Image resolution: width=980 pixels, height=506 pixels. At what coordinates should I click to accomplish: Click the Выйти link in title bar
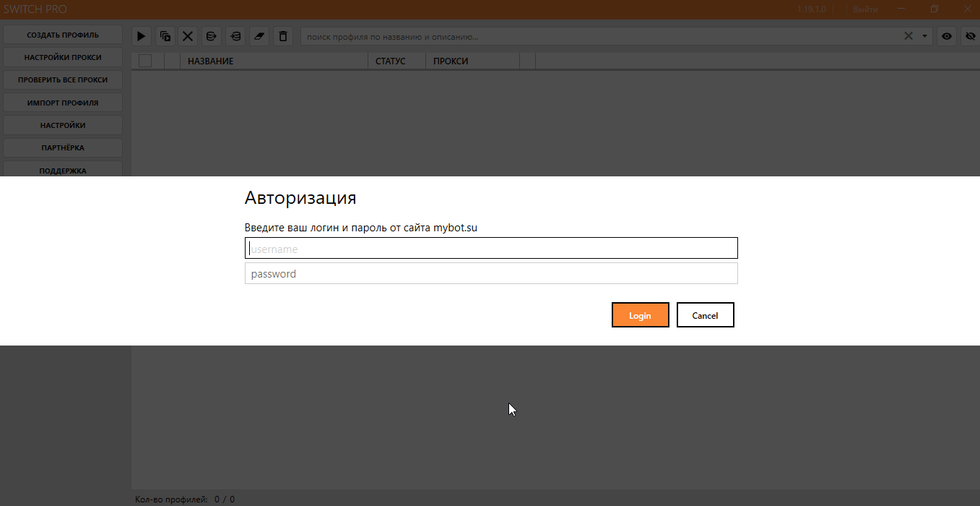tap(865, 9)
